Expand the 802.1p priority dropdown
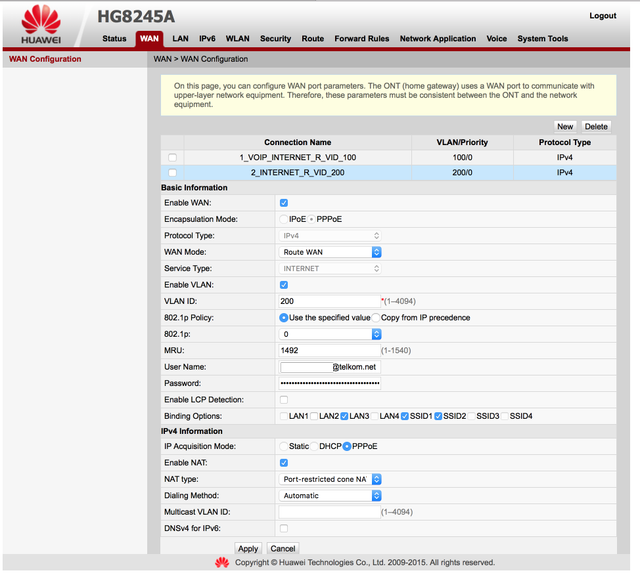This screenshot has width=640, height=577. [x=376, y=334]
